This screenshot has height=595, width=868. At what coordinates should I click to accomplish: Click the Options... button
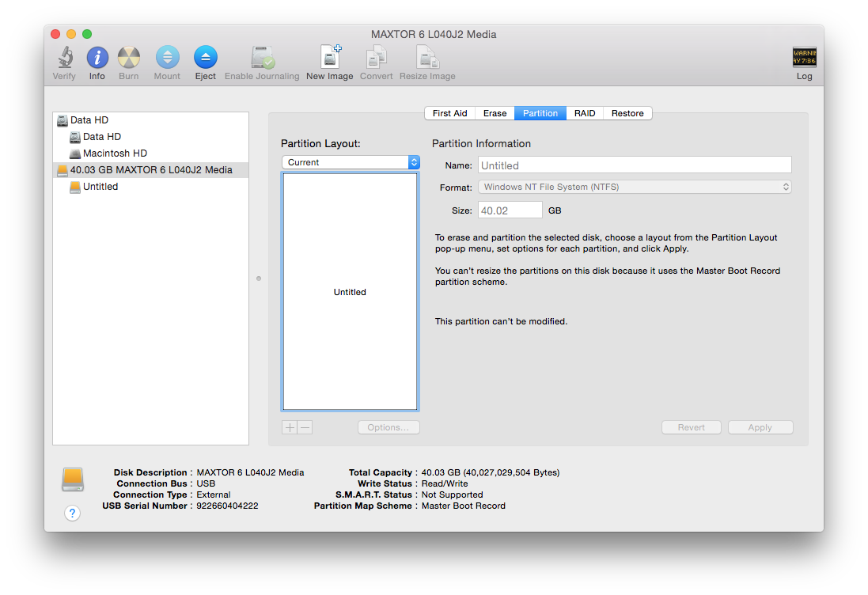(388, 427)
